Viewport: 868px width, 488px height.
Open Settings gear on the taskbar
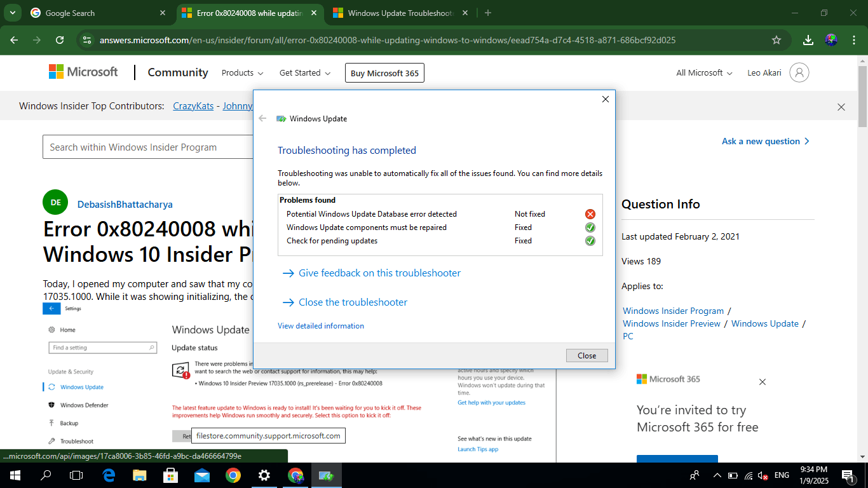264,475
